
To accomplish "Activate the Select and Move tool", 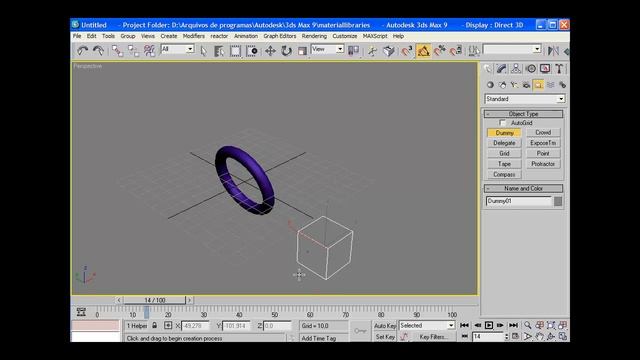I will [270, 51].
